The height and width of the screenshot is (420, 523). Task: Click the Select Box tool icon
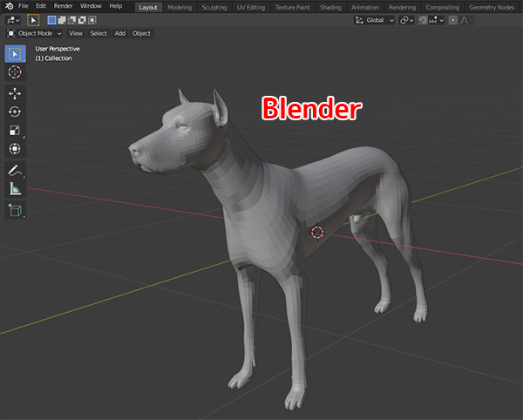pyautogui.click(x=15, y=53)
